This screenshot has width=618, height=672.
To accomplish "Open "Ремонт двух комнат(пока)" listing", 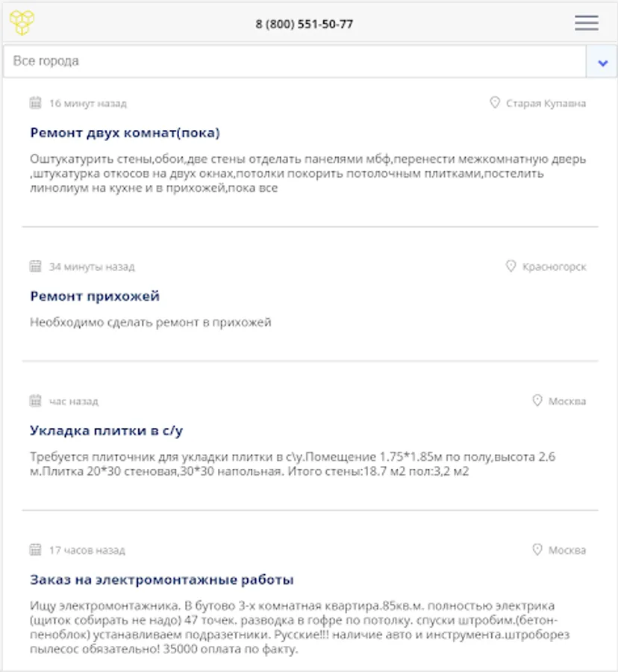I will (x=125, y=133).
